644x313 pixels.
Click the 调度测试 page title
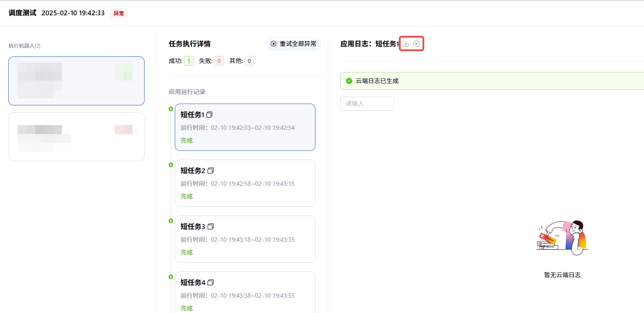pos(22,13)
